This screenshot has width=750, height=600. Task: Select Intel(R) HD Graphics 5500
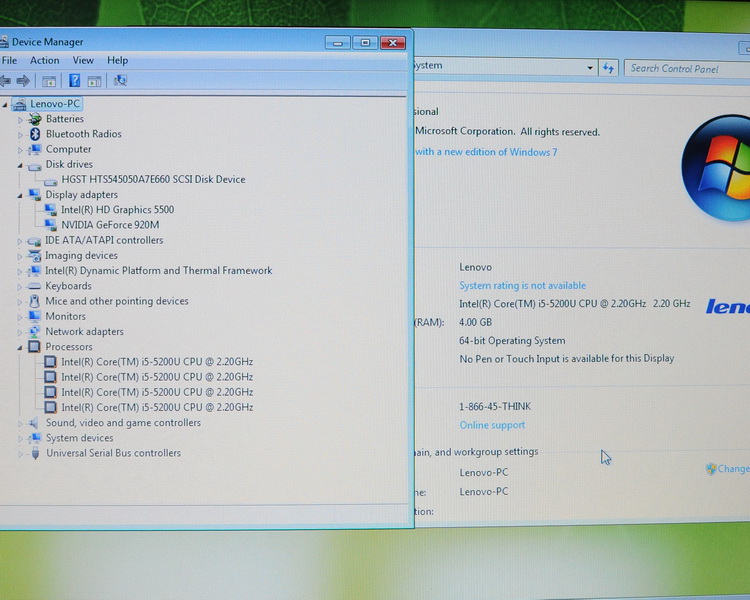[118, 210]
